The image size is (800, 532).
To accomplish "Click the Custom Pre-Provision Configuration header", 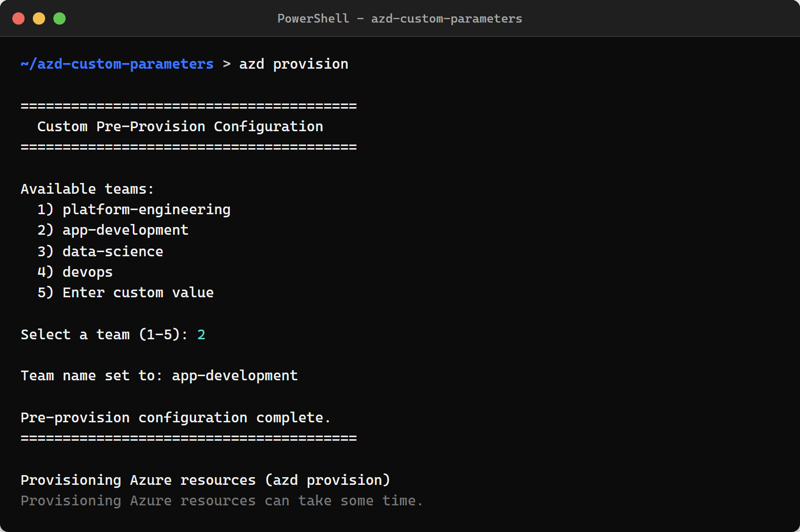I will click(180, 126).
